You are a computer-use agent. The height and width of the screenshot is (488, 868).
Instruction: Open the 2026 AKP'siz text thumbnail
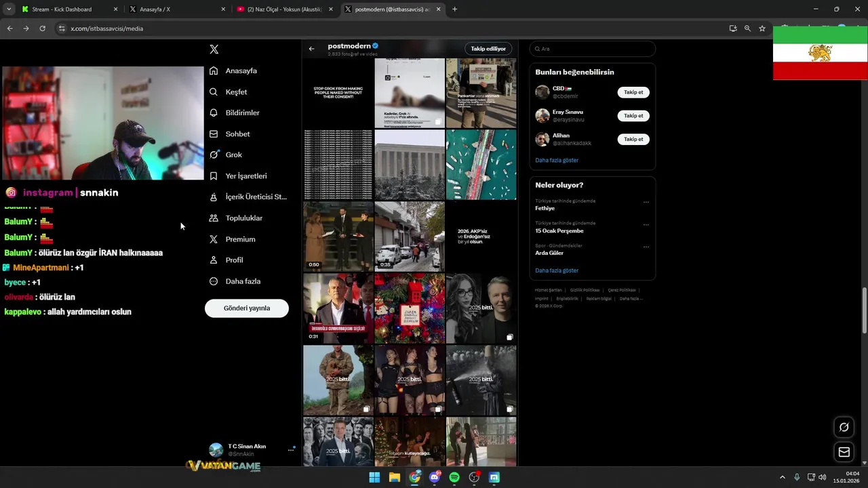[x=481, y=237]
